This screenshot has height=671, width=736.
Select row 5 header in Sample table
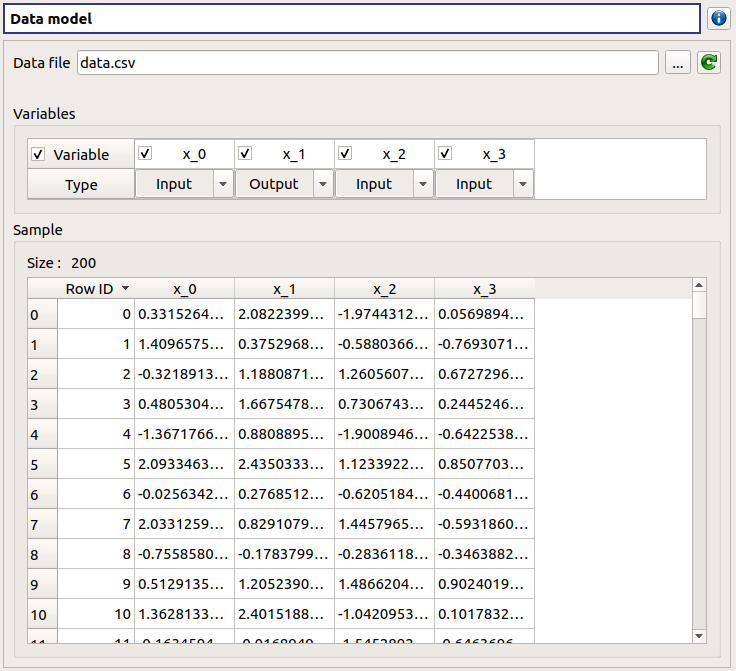click(x=42, y=465)
